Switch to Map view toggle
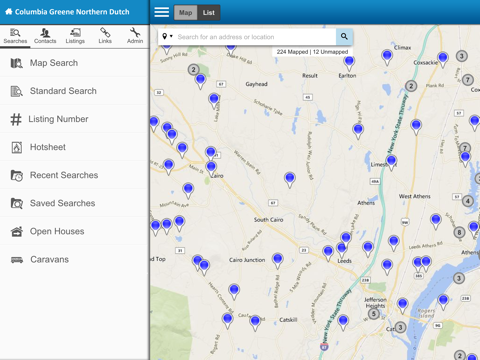Screen dimensions: 480x360 (185, 13)
